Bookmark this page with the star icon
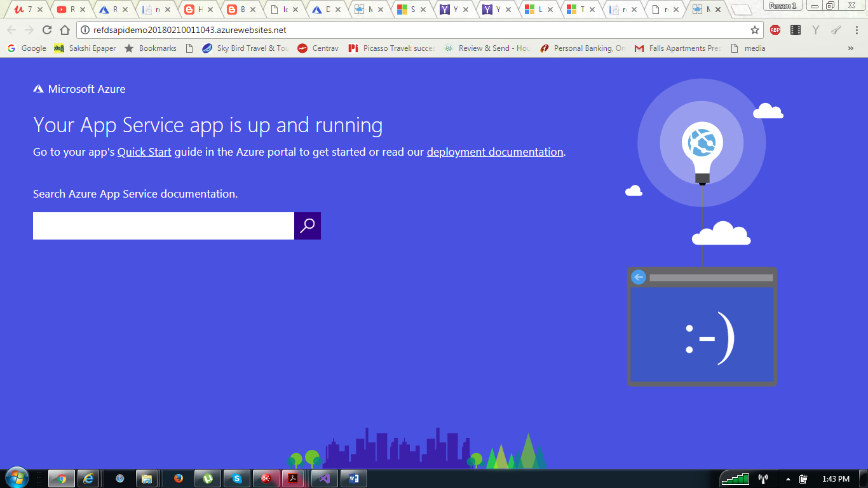Screen dimensions: 868x488 [754, 29]
